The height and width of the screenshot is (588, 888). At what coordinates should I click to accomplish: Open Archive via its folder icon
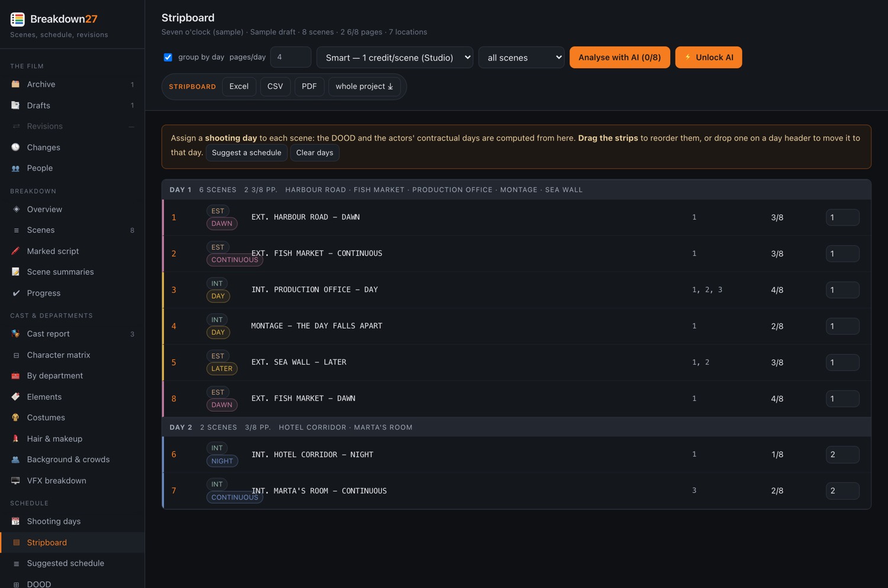pos(15,84)
